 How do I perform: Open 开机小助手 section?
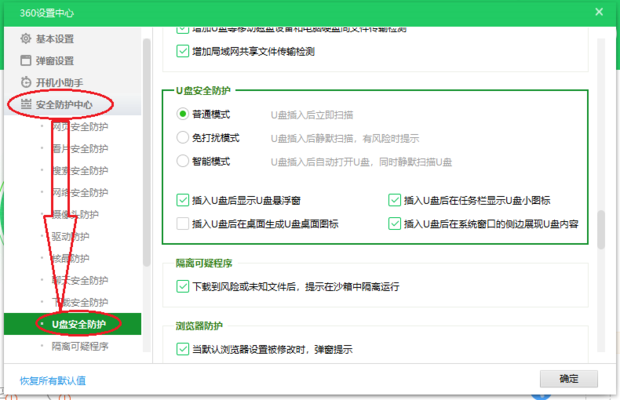59,82
